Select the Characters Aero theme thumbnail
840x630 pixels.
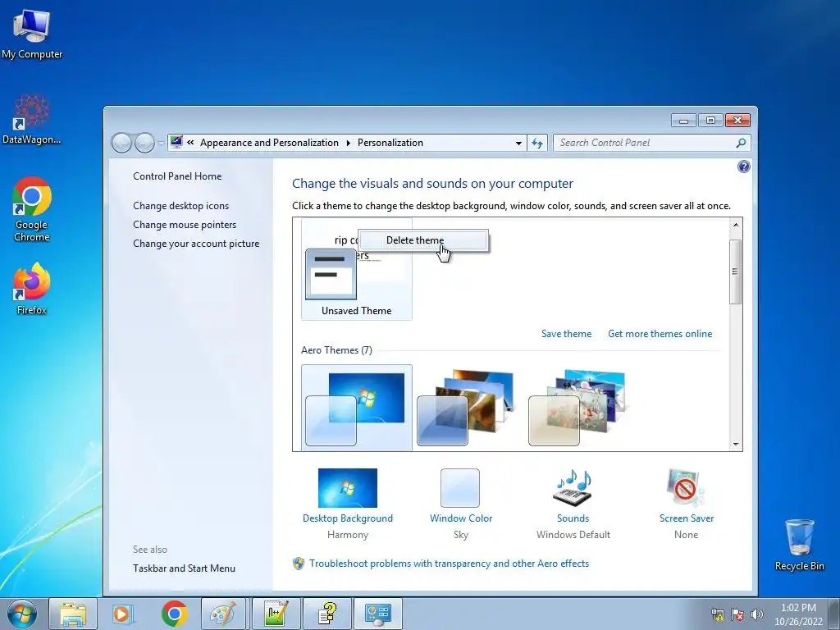pos(578,408)
